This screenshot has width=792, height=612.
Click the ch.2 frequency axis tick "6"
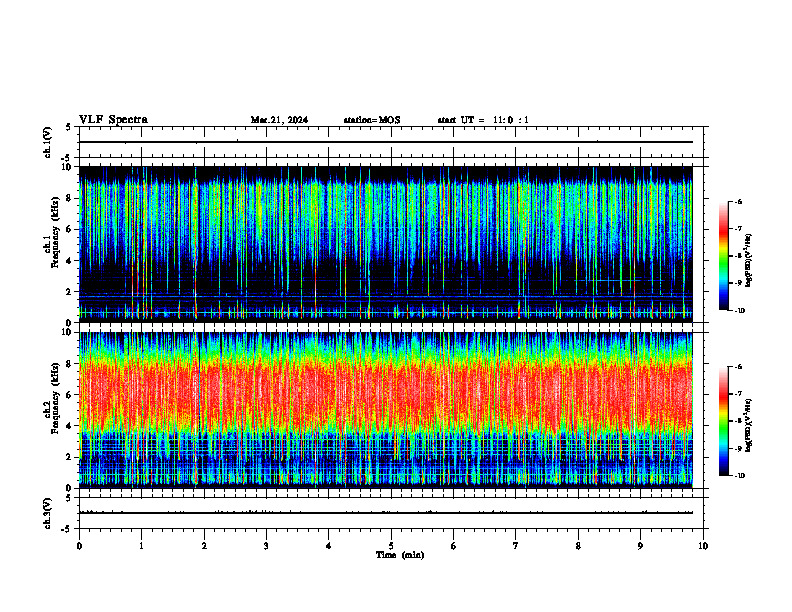(x=70, y=395)
